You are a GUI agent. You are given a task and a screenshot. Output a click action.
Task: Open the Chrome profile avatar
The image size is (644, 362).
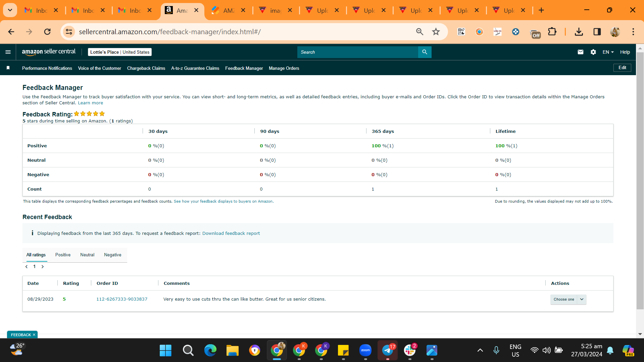pyautogui.click(x=615, y=32)
